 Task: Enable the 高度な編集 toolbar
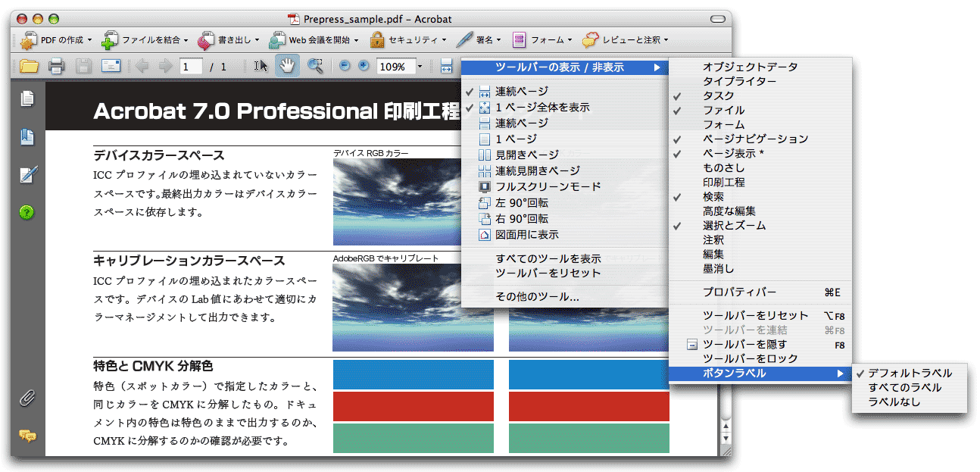(x=760, y=211)
